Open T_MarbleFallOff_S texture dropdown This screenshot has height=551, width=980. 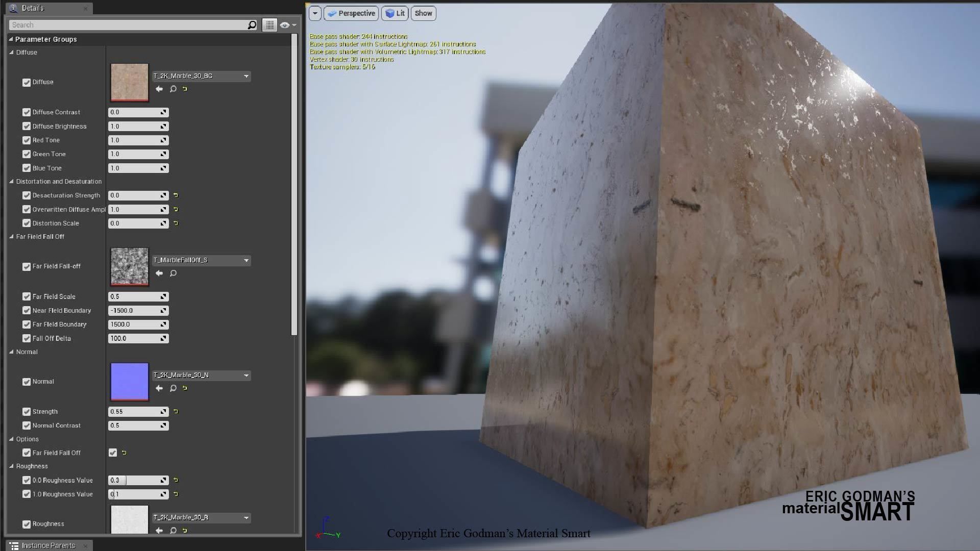[x=201, y=260]
